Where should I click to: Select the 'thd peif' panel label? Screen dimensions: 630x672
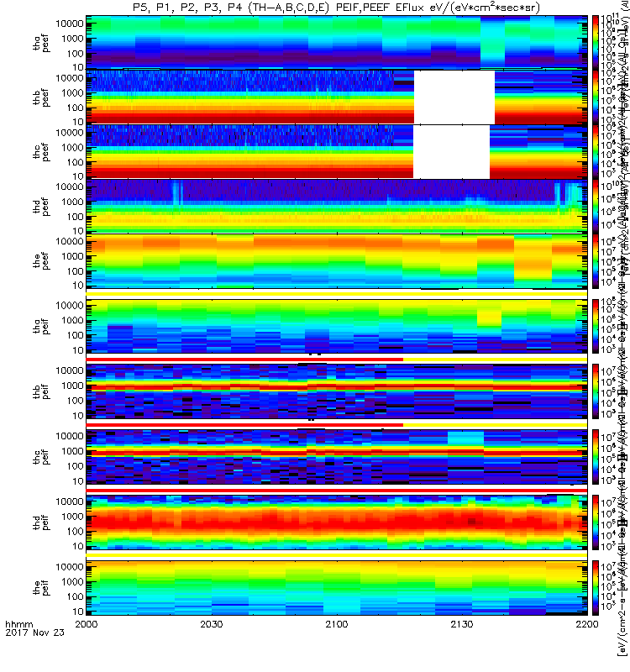tap(41, 522)
